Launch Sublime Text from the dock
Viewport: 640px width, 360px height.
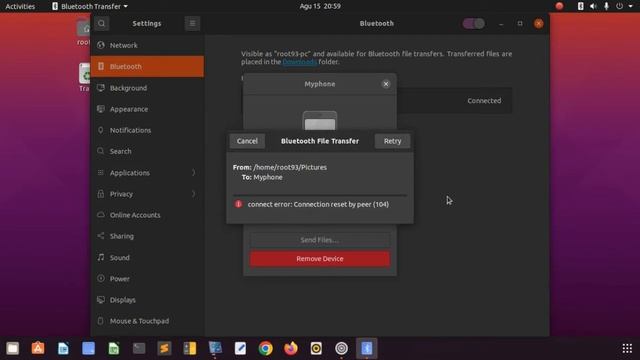(164, 348)
